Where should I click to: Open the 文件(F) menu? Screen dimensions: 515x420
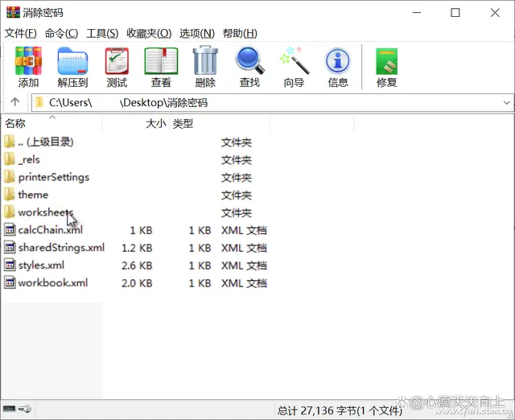21,33
